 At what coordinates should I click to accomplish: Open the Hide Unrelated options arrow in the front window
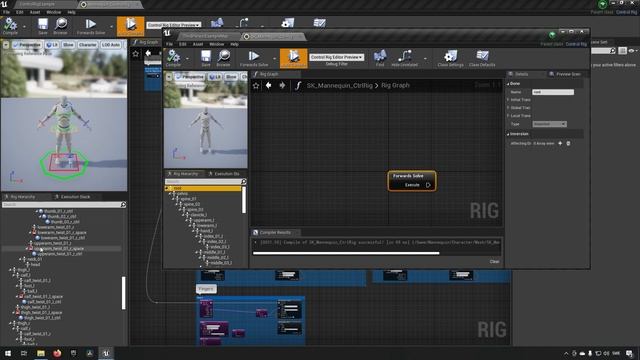click(425, 59)
